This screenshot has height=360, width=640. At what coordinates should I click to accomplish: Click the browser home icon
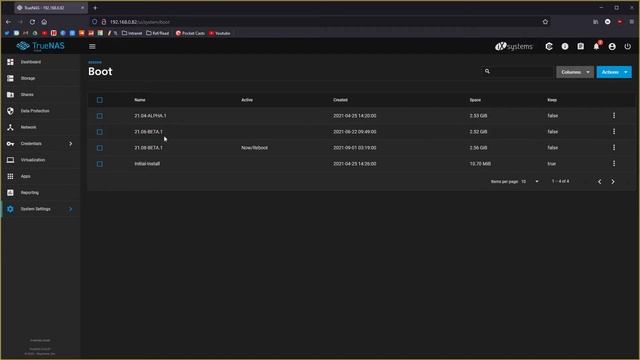(44, 22)
